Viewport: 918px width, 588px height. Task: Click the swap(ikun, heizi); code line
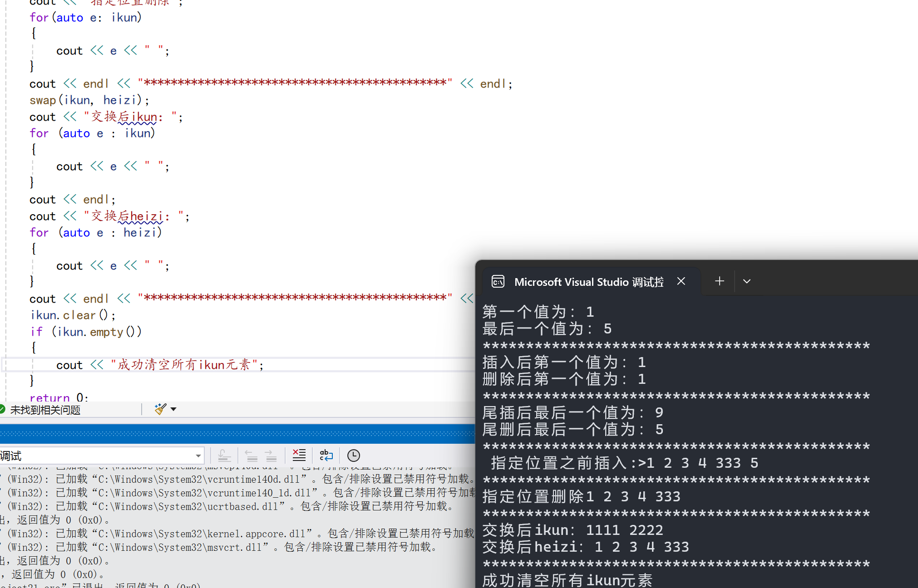coord(89,100)
